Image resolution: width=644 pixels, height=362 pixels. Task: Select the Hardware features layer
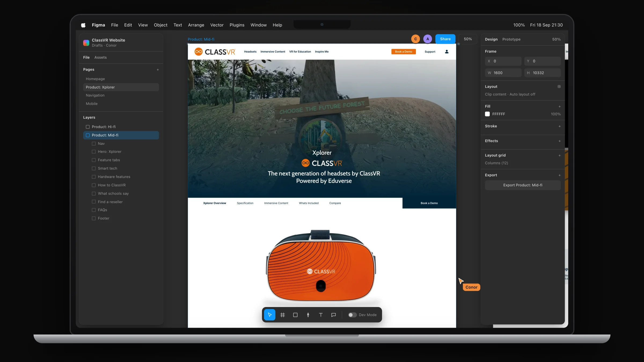pos(121,177)
